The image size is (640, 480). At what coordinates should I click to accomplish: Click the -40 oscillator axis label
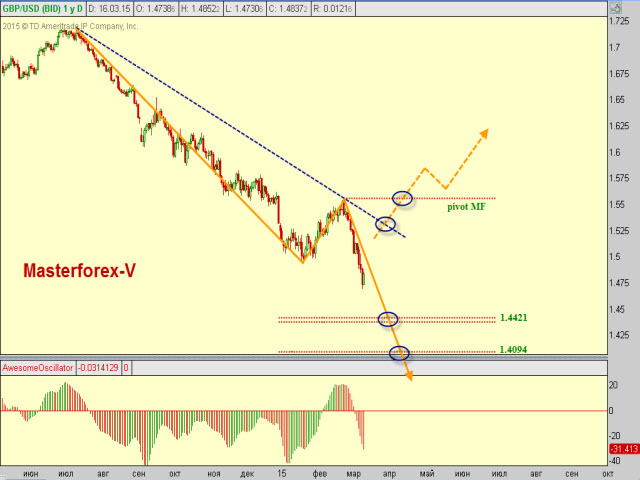[614, 460]
